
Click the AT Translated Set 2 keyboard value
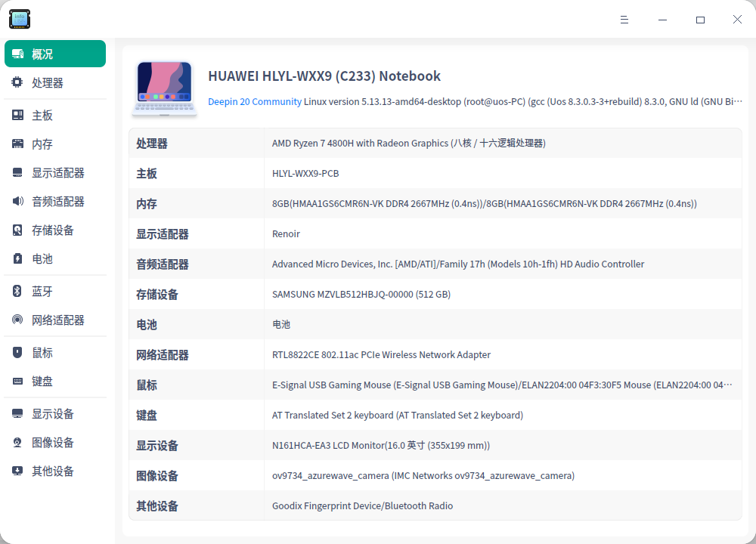coord(398,416)
